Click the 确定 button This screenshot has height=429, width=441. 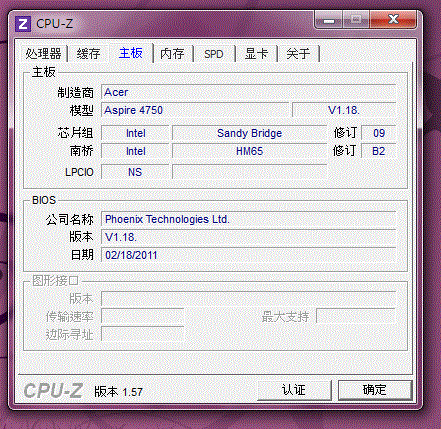tap(375, 390)
